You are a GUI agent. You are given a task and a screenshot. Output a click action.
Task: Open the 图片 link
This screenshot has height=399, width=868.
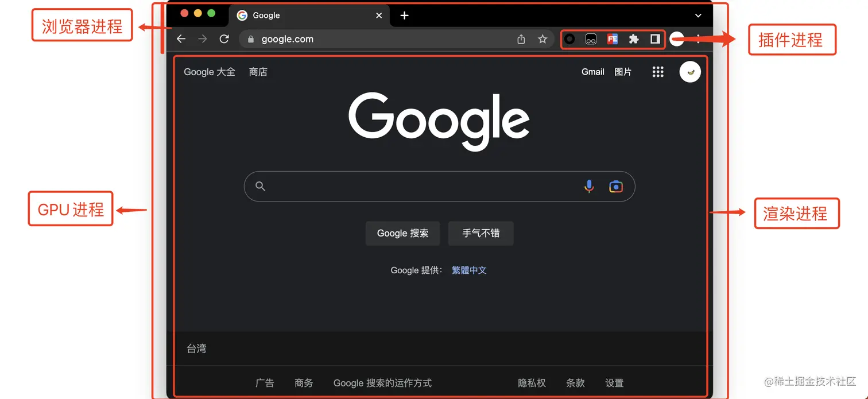(x=623, y=72)
